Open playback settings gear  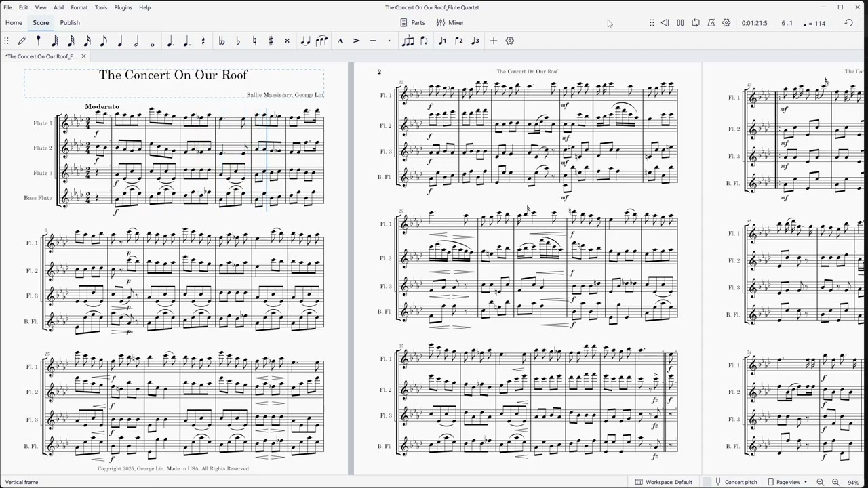726,23
